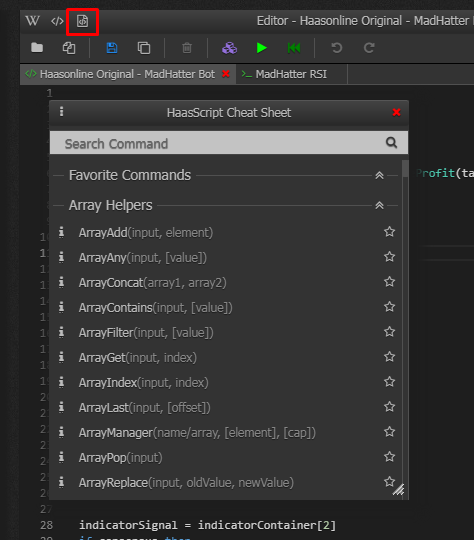Open info for ArrayAdd command

(61, 232)
